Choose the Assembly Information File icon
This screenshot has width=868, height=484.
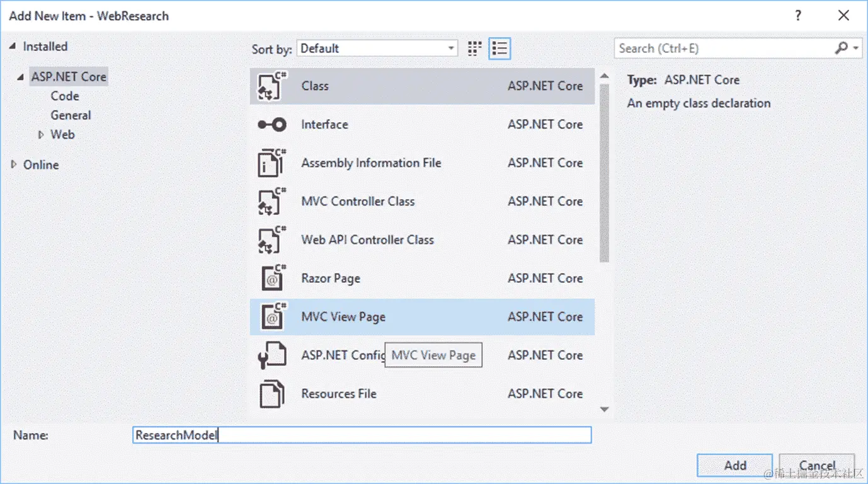click(273, 163)
